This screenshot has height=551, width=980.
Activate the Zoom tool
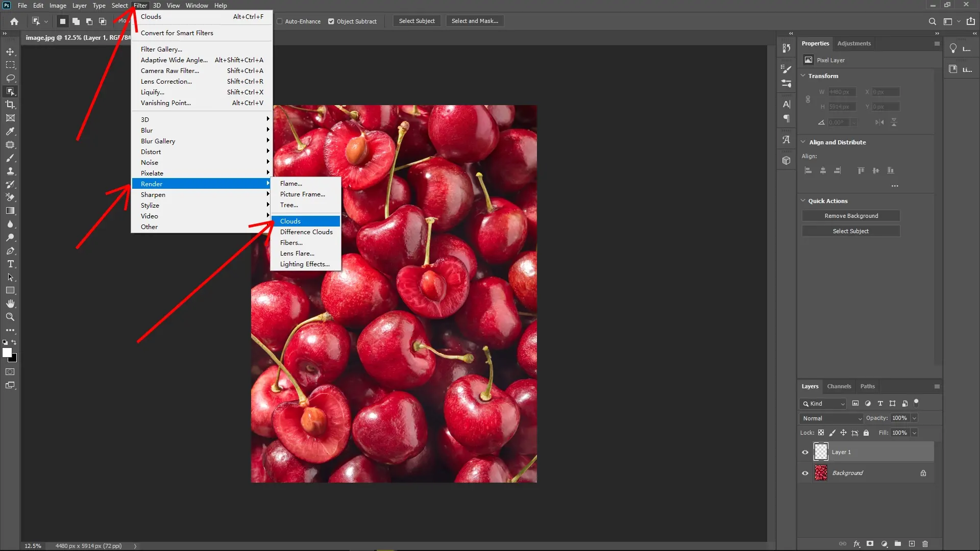coord(10,317)
